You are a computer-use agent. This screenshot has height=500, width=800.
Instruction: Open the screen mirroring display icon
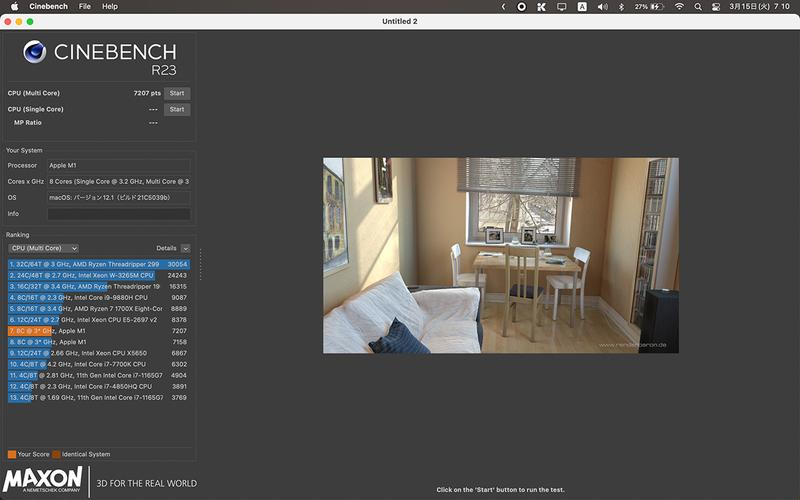pyautogui.click(x=562, y=7)
